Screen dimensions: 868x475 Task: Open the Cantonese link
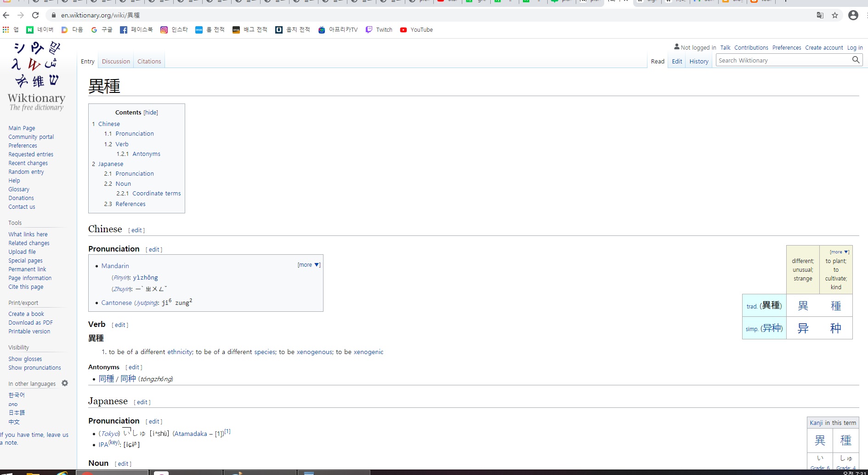click(x=116, y=303)
